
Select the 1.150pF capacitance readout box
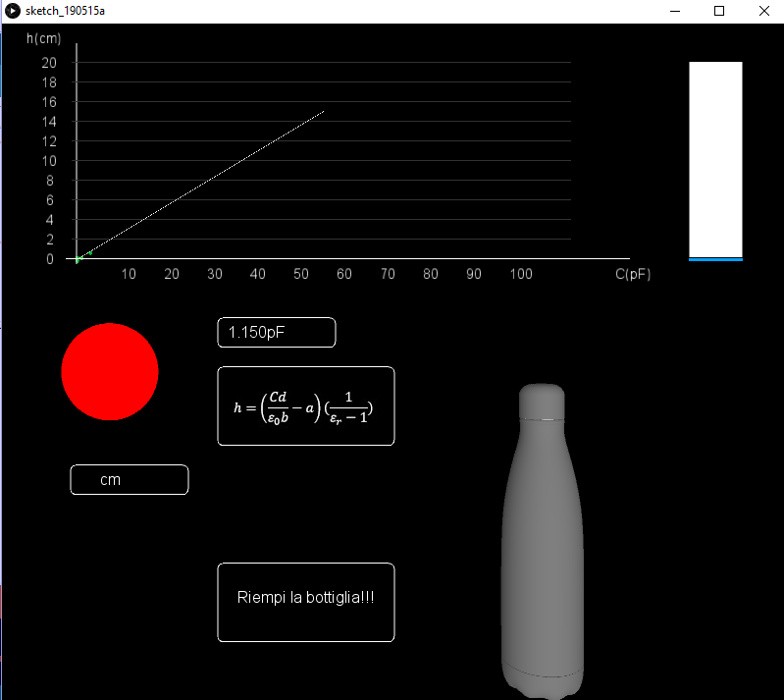click(x=277, y=332)
